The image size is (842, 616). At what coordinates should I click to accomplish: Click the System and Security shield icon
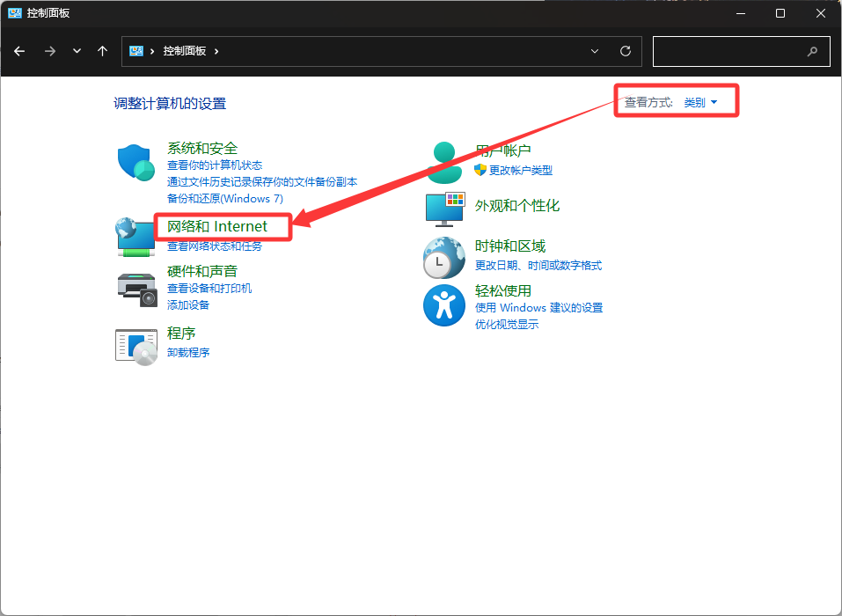[136, 163]
